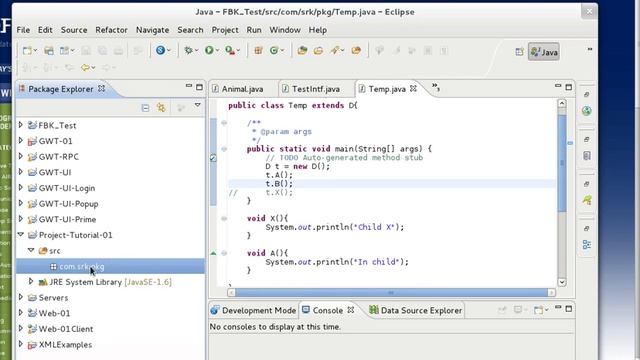Maximize the editor area panel

pos(569,87)
